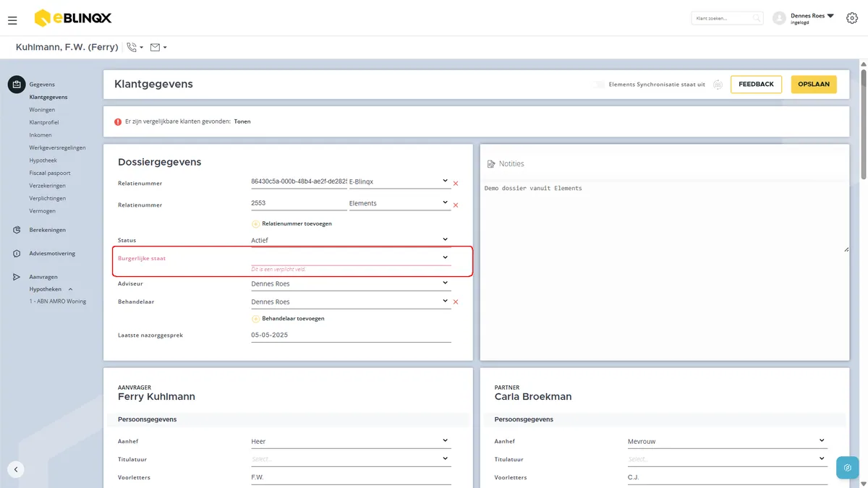Screen dimensions: 868x488
Task: Collapse the sidebar with the arrow button
Action: [16, 468]
